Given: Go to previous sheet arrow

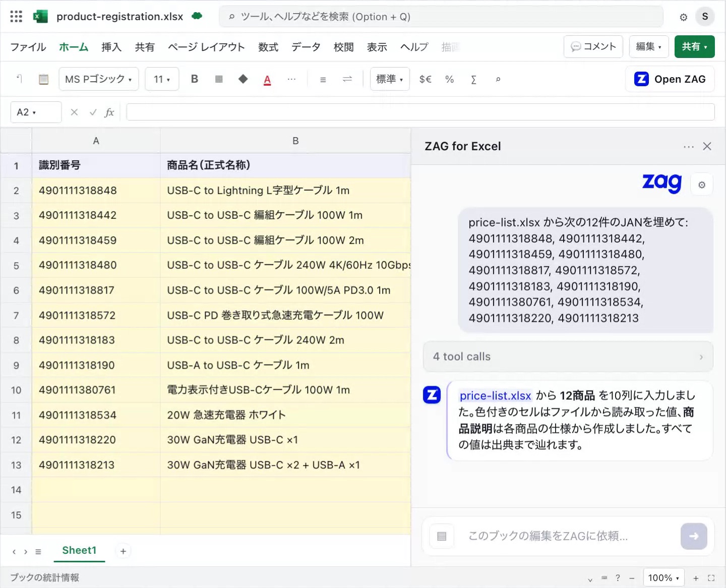Looking at the screenshot, I should point(14,552).
